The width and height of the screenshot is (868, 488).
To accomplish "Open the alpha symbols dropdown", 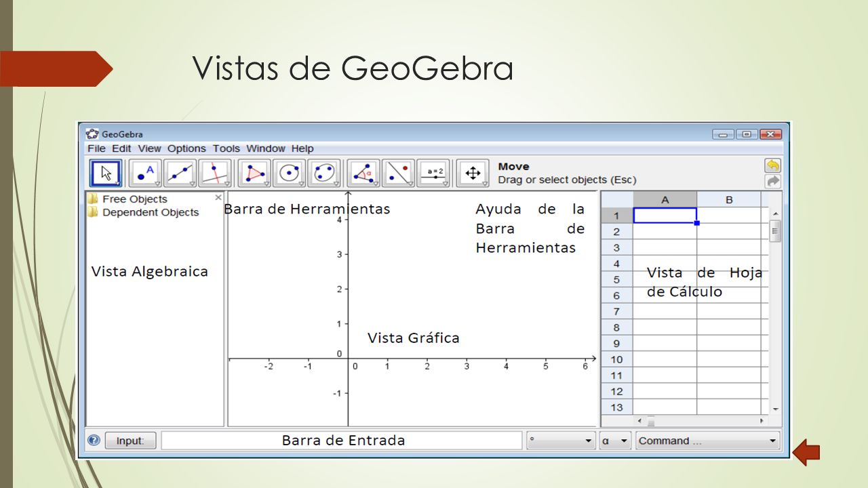I will click(615, 441).
